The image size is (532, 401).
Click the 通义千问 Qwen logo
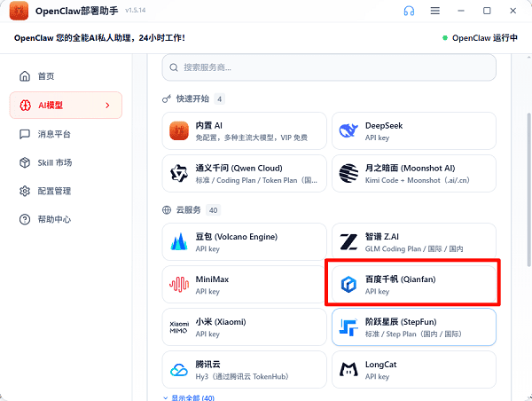179,174
